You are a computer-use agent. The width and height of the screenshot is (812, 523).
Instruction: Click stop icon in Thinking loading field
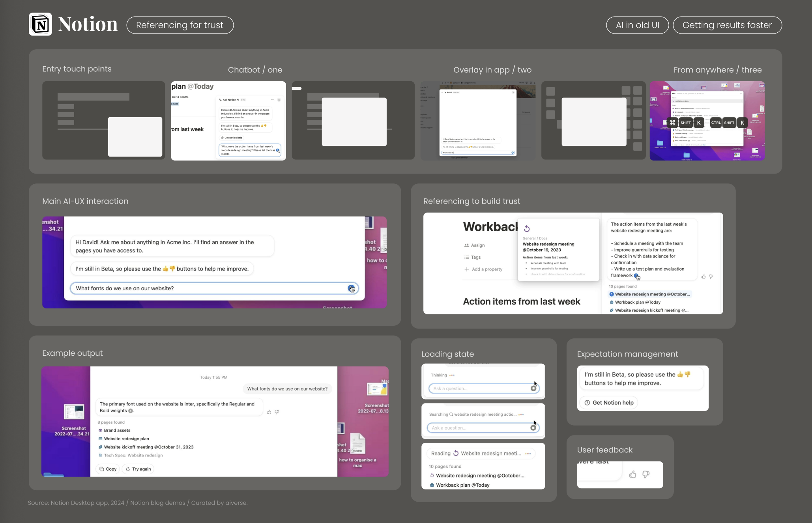(x=533, y=389)
